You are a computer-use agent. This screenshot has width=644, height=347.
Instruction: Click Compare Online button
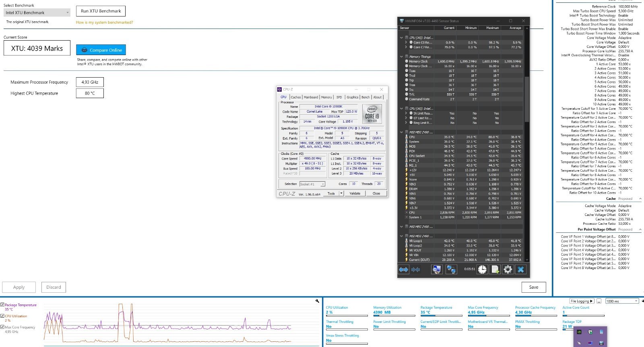point(101,50)
